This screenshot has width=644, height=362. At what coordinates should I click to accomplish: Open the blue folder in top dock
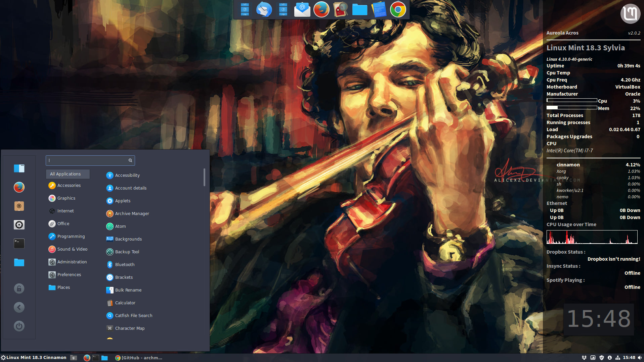pos(360,10)
